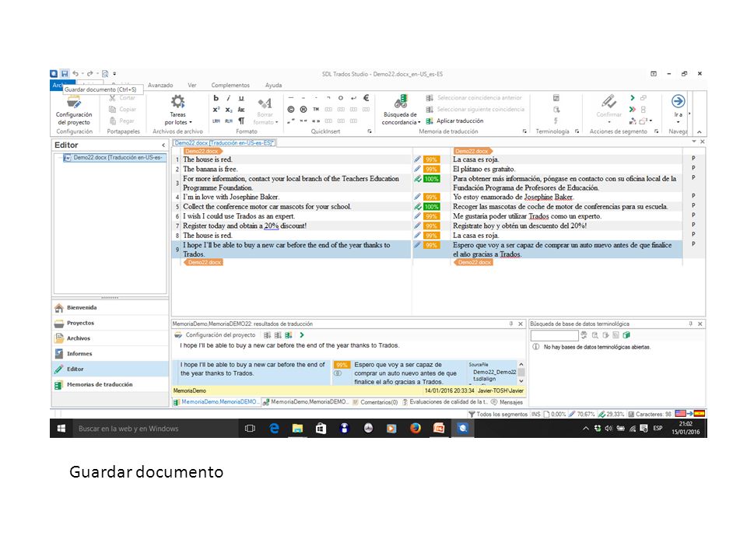Apply subscript formatting
747x560 pixels.
coord(229,110)
